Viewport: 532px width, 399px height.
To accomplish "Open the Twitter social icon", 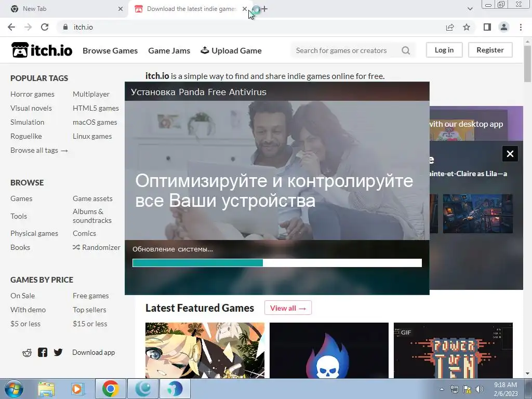I will coord(58,352).
